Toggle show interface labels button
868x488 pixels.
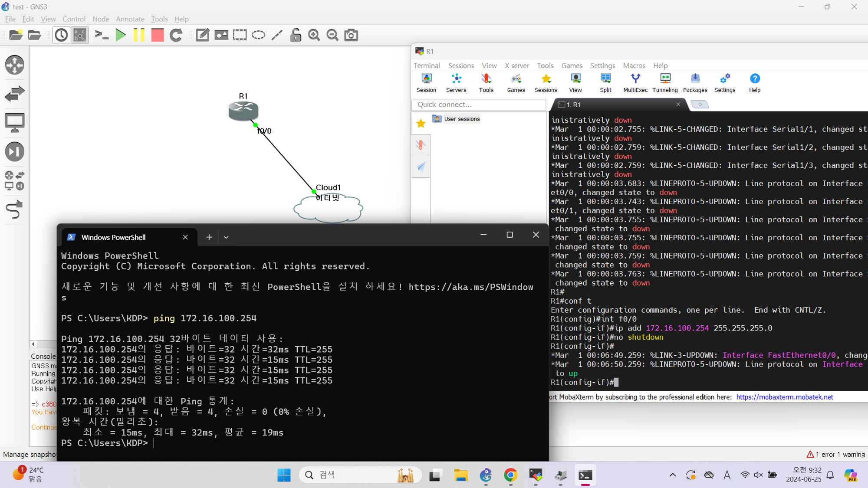(80, 35)
